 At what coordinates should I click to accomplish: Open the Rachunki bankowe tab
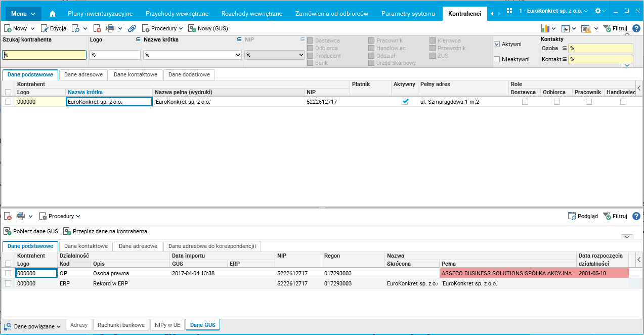pos(121,325)
